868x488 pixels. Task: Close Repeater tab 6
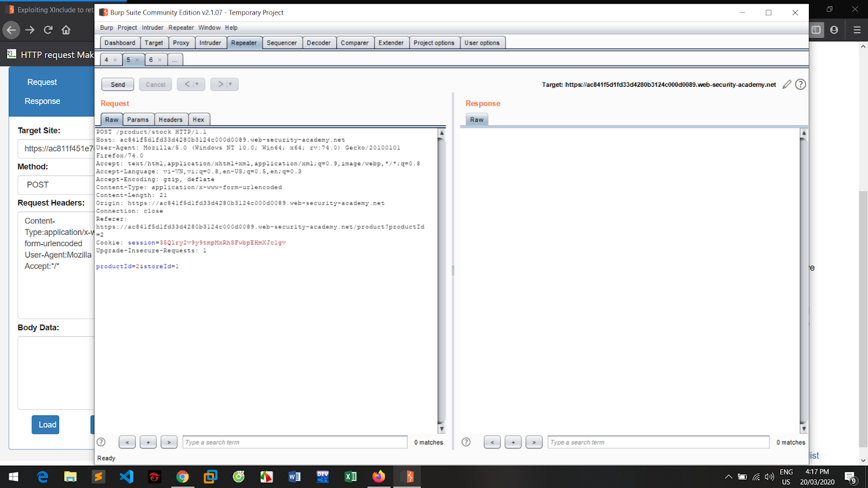pyautogui.click(x=159, y=60)
